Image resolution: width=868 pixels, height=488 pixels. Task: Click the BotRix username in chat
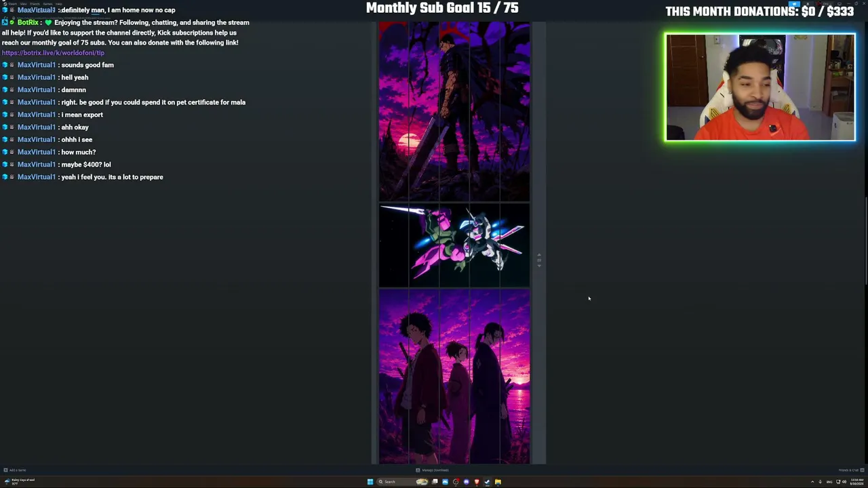coord(28,22)
